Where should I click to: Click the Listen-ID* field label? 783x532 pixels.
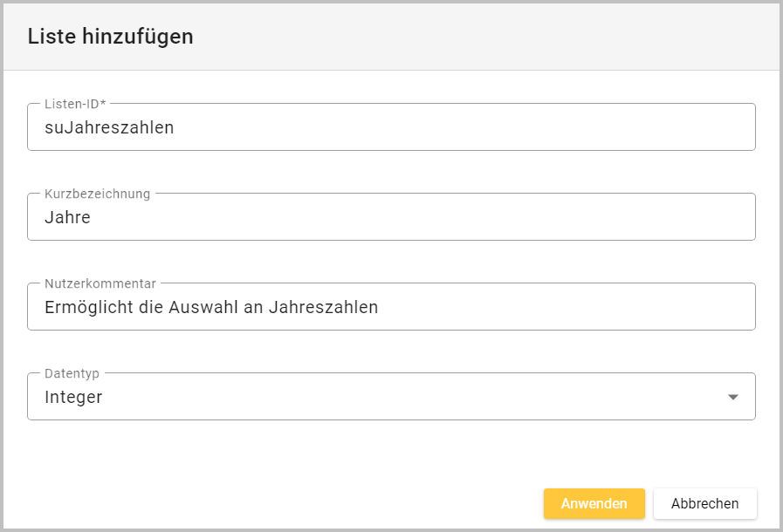(x=75, y=104)
